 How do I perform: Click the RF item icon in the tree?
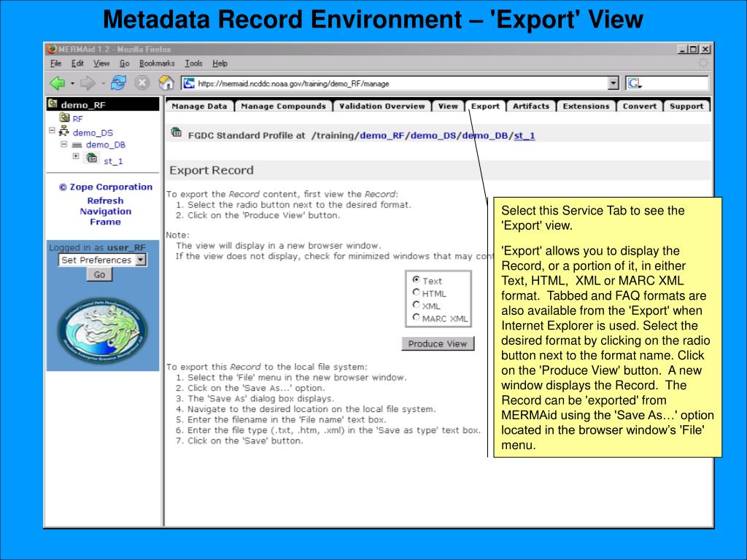(64, 117)
